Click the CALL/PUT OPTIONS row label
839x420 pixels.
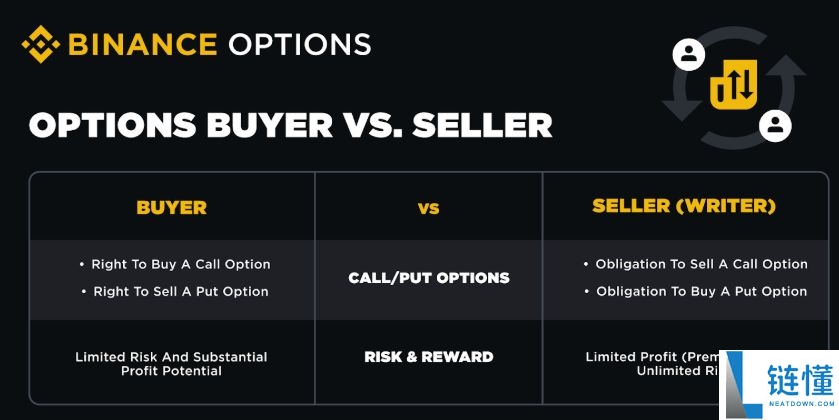coord(429,278)
